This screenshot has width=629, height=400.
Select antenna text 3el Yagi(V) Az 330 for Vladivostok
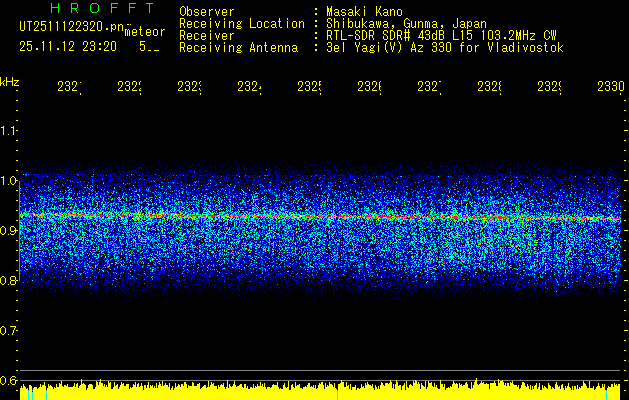click(445, 48)
